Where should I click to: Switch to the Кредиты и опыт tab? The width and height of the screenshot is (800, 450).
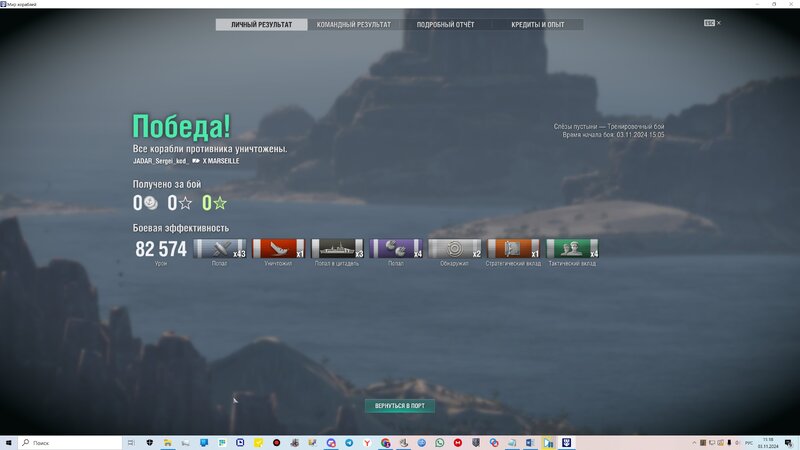click(538, 24)
